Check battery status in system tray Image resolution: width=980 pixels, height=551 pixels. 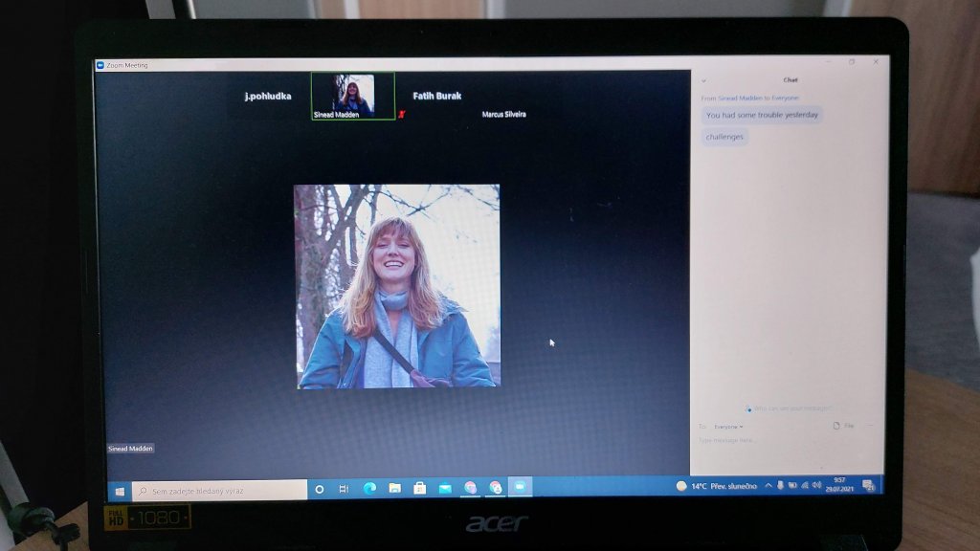click(x=792, y=485)
